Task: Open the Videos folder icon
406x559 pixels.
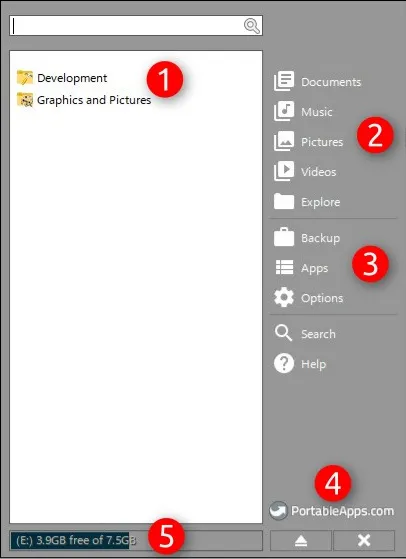Action: click(x=284, y=171)
